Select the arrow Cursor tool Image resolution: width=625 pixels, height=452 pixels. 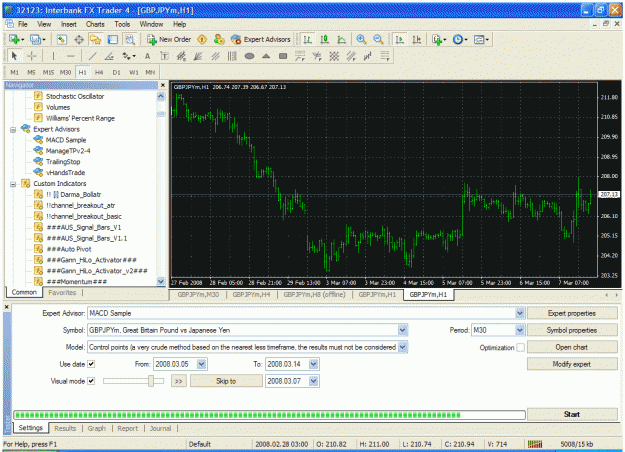click(14, 56)
